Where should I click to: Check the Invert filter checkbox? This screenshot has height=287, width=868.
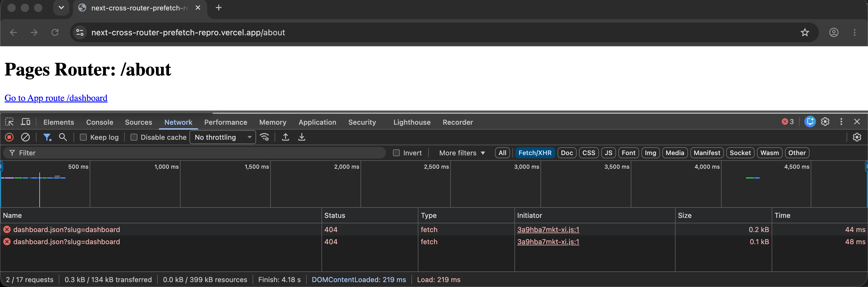(396, 153)
